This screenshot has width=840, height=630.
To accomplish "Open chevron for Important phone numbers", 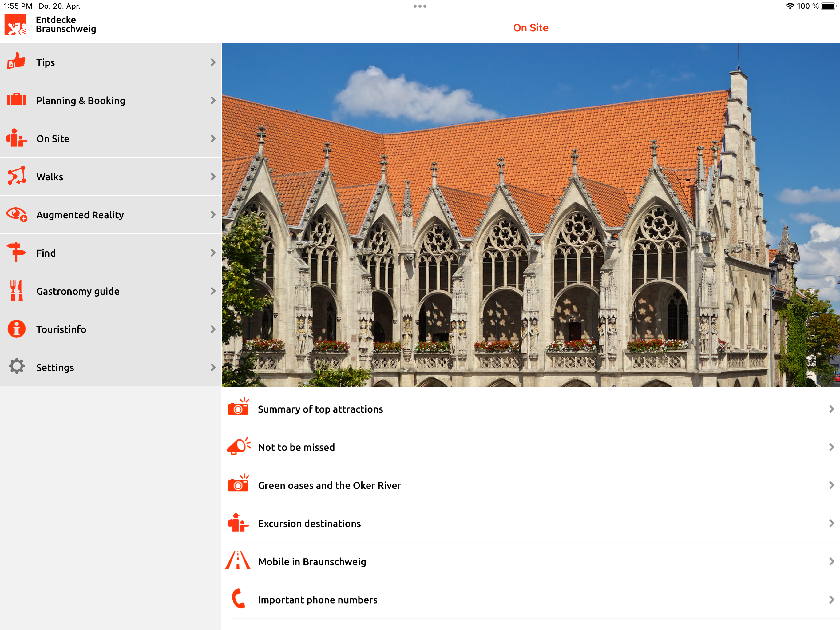I will (831, 600).
